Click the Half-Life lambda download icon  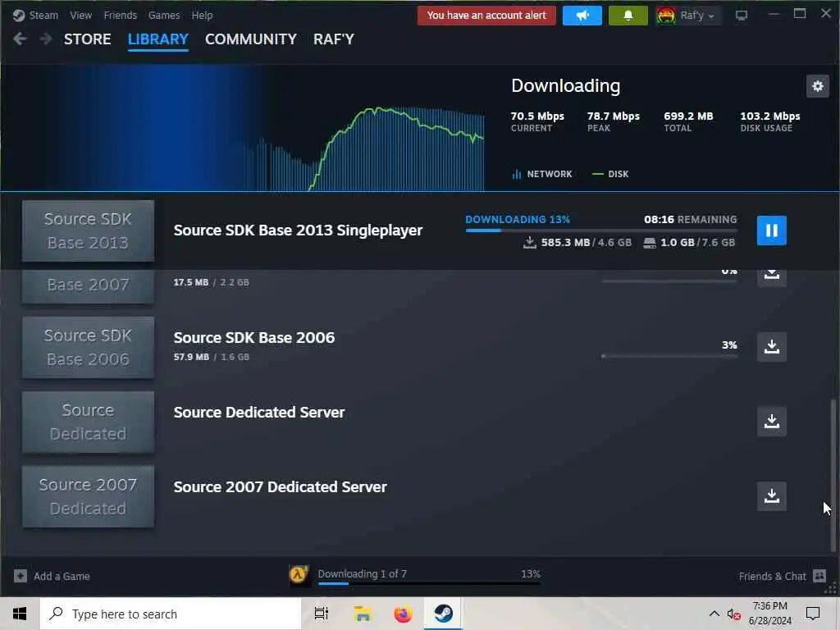pos(299,575)
